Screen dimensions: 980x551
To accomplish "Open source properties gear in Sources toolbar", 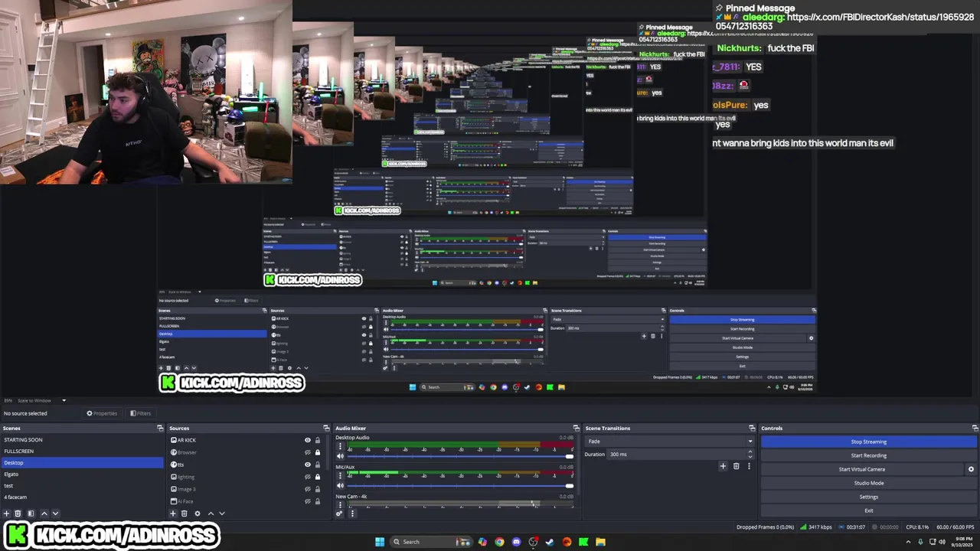I will click(197, 514).
